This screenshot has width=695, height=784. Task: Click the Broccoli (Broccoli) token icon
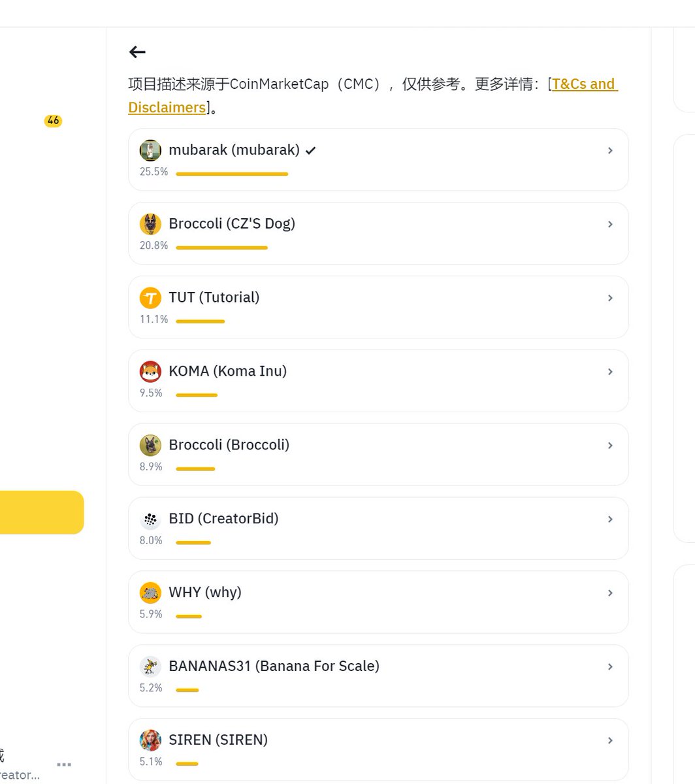[x=150, y=446]
